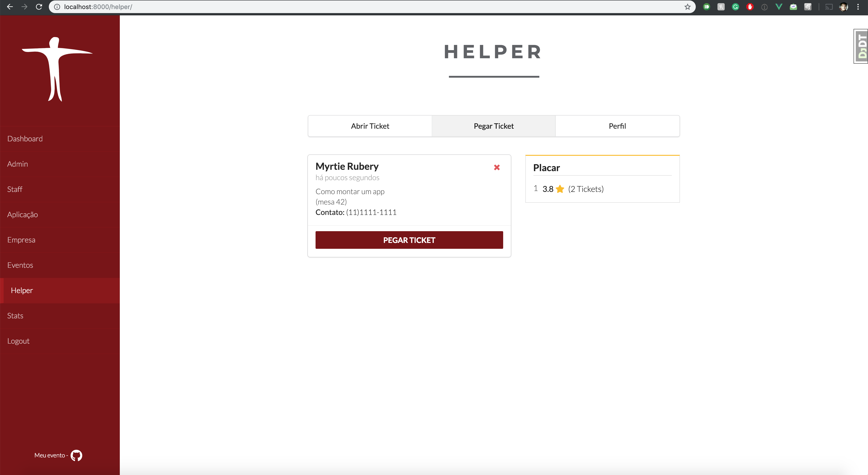Image resolution: width=868 pixels, height=475 pixels.
Task: Open the Chrome profile avatar menu
Action: click(844, 7)
